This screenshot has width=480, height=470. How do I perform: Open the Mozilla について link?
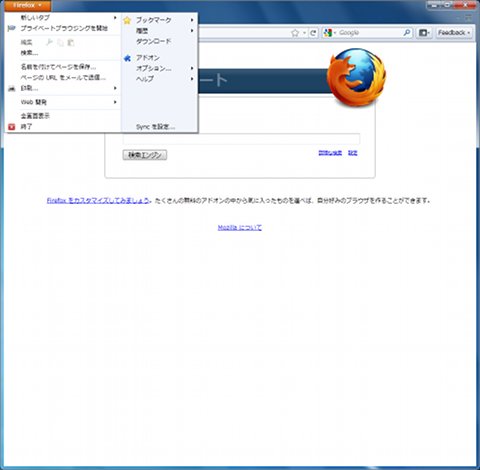click(x=240, y=227)
